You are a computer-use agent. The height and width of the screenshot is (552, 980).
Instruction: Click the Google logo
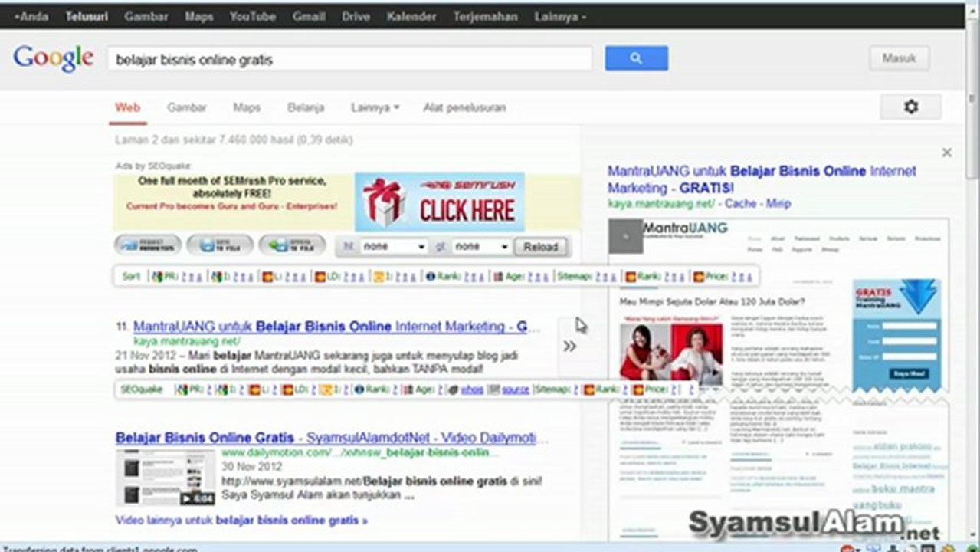coord(53,58)
